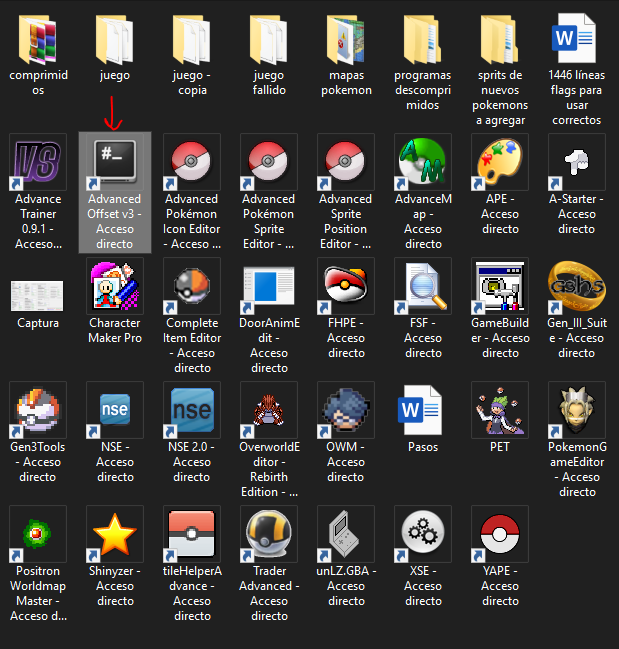Select the AdvanceMap shortcut icon
Viewport: 619px width, 649px height.
pos(423,162)
